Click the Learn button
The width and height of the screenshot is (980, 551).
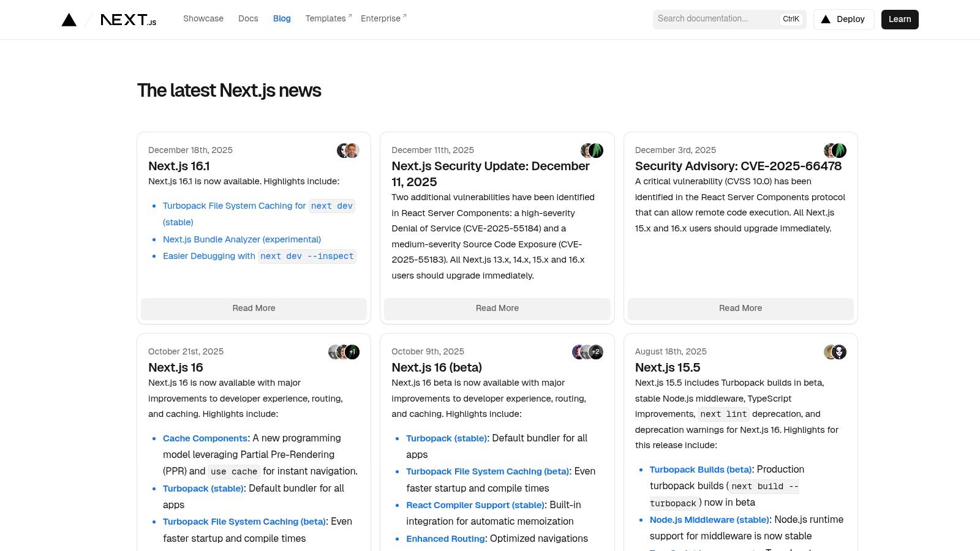[899, 19]
